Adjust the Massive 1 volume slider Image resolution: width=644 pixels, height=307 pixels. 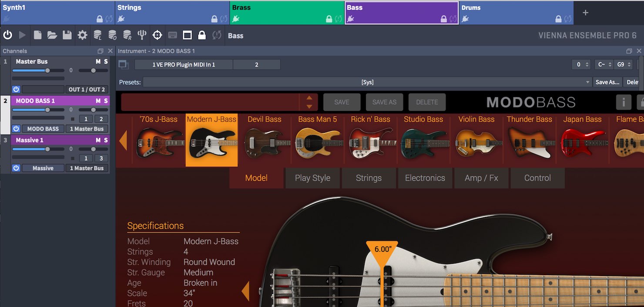pyautogui.click(x=38, y=149)
